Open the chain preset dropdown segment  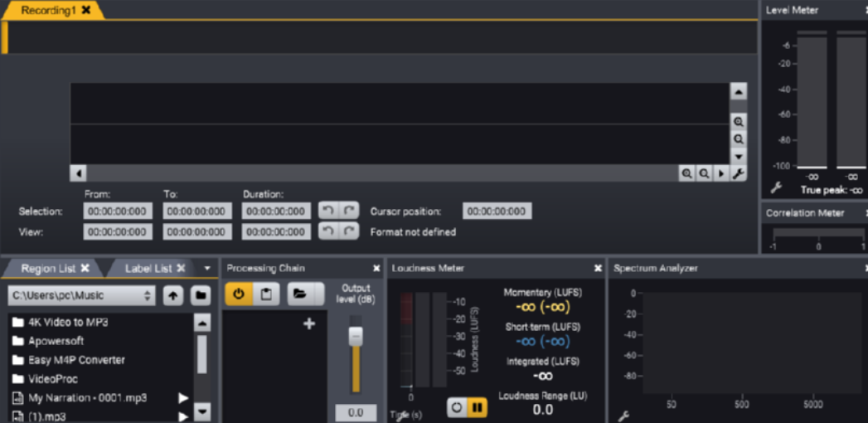319,294
